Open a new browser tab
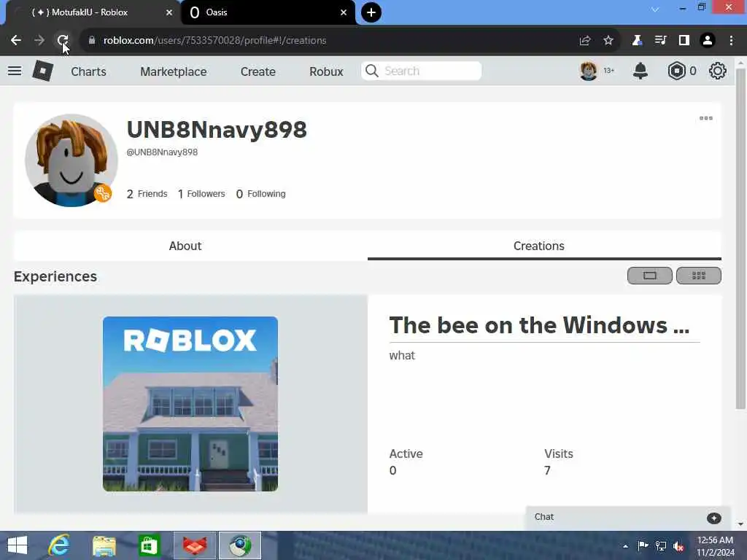This screenshot has width=747, height=560. pos(371,12)
